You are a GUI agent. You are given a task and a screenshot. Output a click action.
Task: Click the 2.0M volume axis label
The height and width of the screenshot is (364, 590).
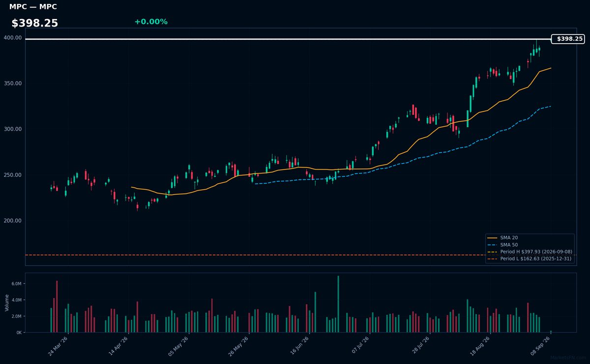pyautogui.click(x=17, y=316)
